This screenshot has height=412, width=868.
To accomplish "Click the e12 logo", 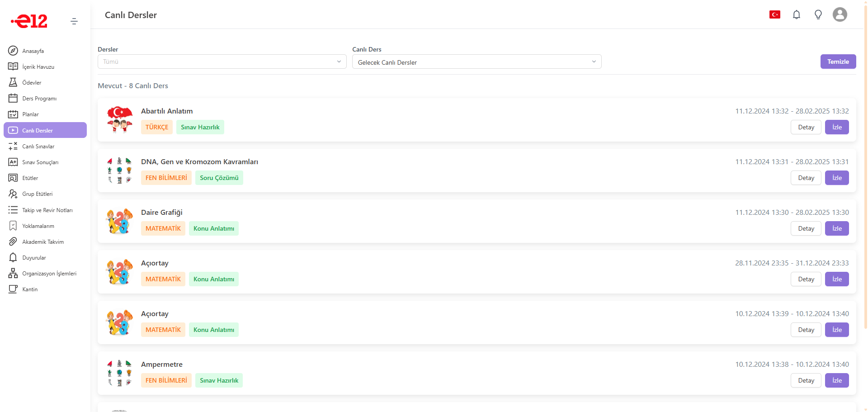I will coord(30,21).
